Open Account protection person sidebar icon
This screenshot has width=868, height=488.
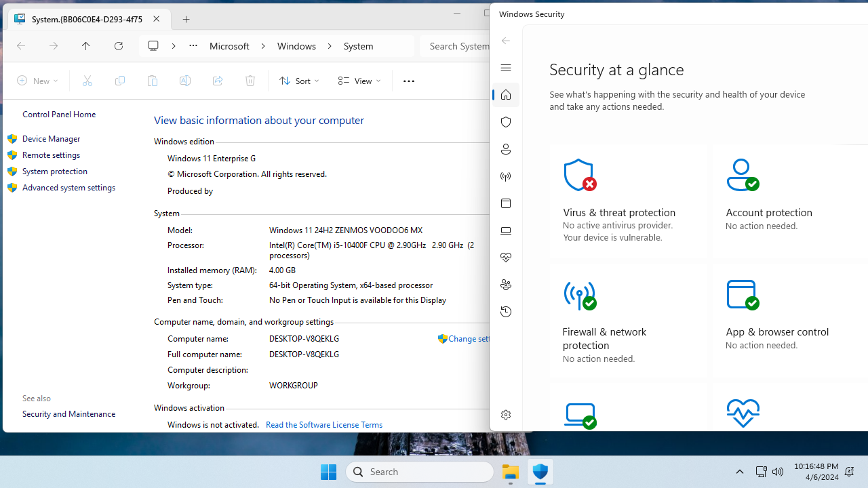(506, 149)
